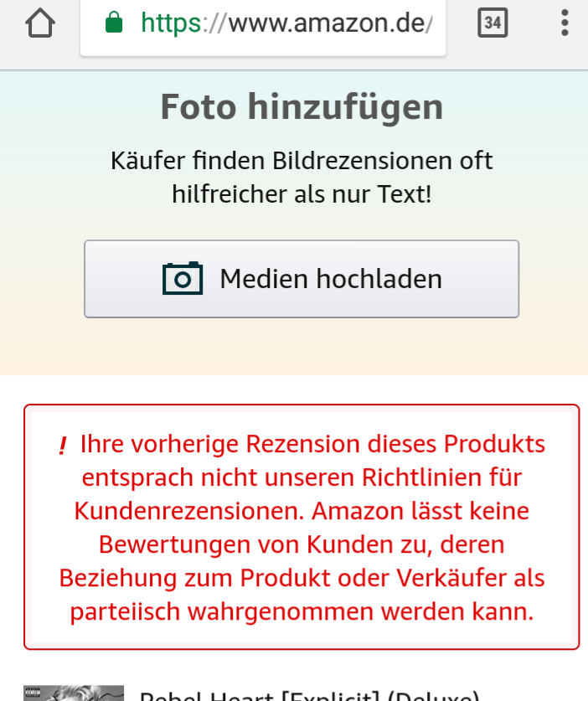Open the tab switcher showing 34 tabs
This screenshot has width=588, height=701.
[493, 23]
